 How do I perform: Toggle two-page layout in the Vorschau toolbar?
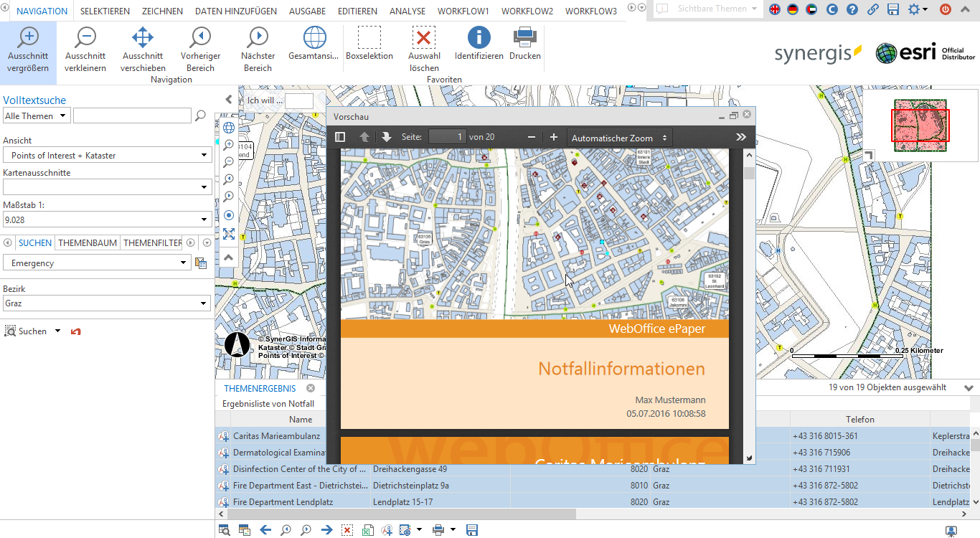(x=339, y=136)
